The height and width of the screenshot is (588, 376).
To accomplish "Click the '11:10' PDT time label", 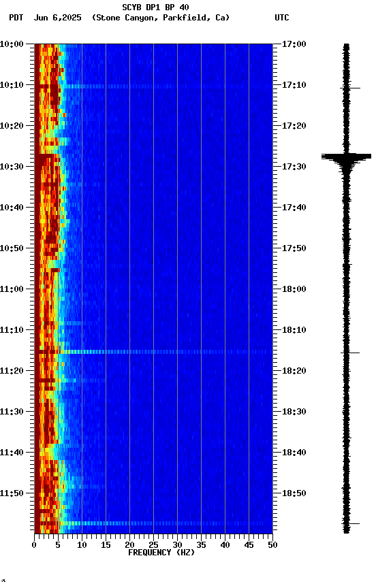I will click(x=12, y=330).
